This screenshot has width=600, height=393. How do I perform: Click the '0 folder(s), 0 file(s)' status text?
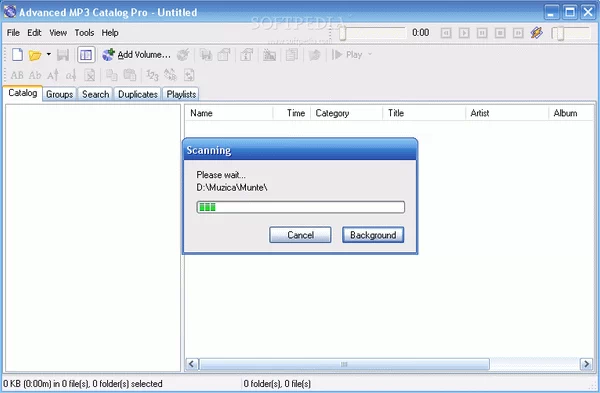pyautogui.click(x=277, y=383)
